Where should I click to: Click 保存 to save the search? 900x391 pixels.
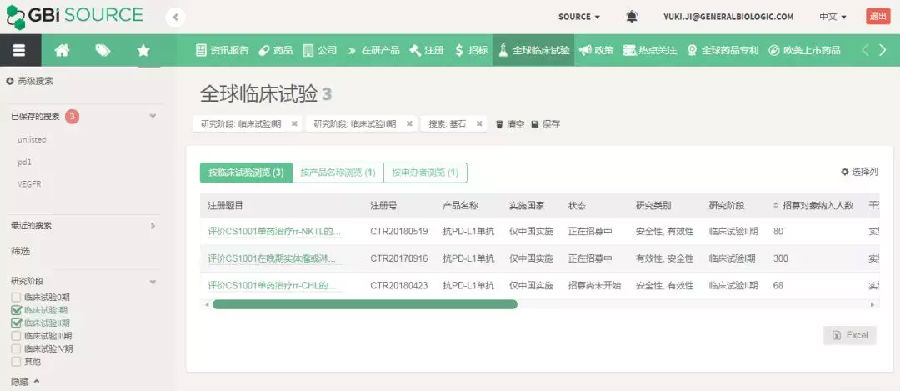pos(546,124)
